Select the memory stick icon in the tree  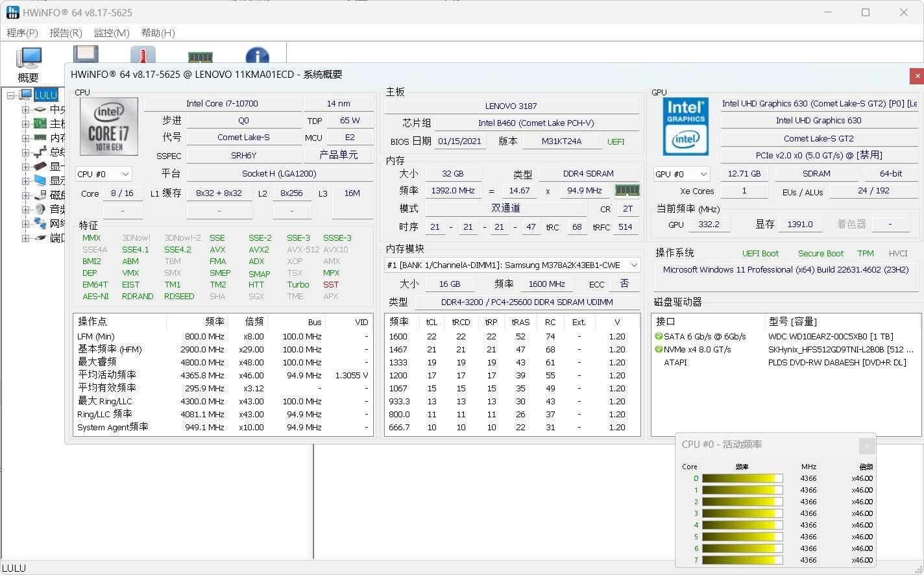pos(40,138)
